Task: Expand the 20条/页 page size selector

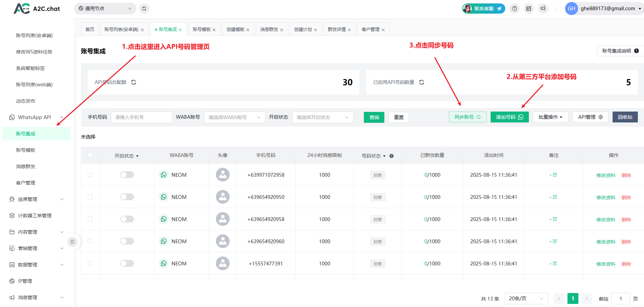Action: point(526,298)
